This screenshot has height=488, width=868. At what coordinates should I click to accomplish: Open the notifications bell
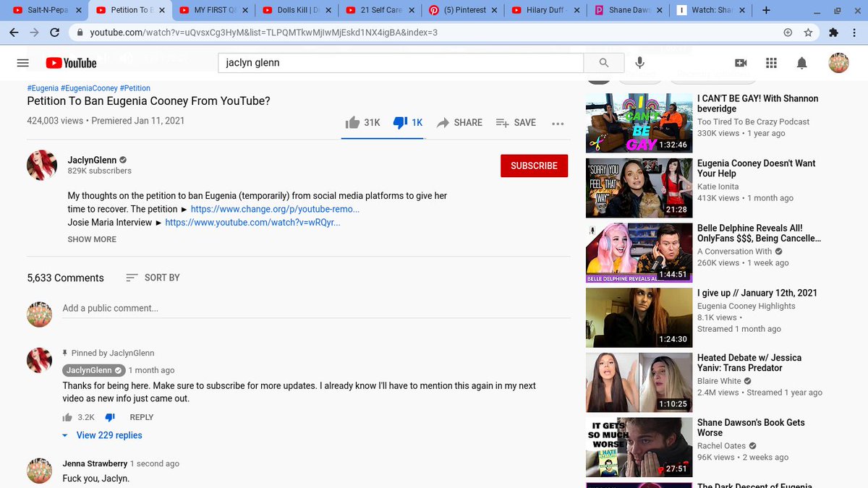click(x=801, y=63)
